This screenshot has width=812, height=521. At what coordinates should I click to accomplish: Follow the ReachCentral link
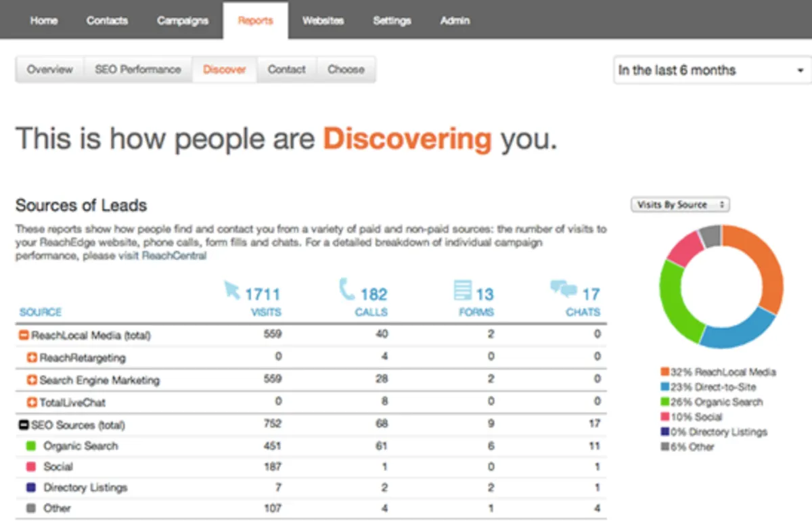point(174,256)
